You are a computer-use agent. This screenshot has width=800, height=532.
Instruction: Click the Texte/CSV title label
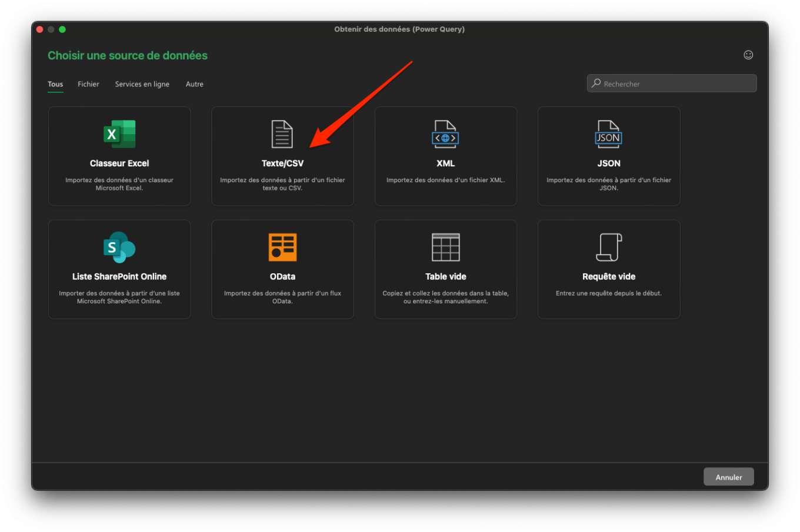tap(282, 163)
